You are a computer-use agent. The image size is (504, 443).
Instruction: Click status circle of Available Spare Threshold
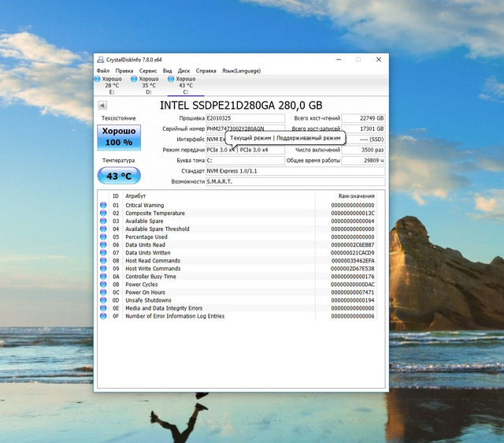point(103,229)
